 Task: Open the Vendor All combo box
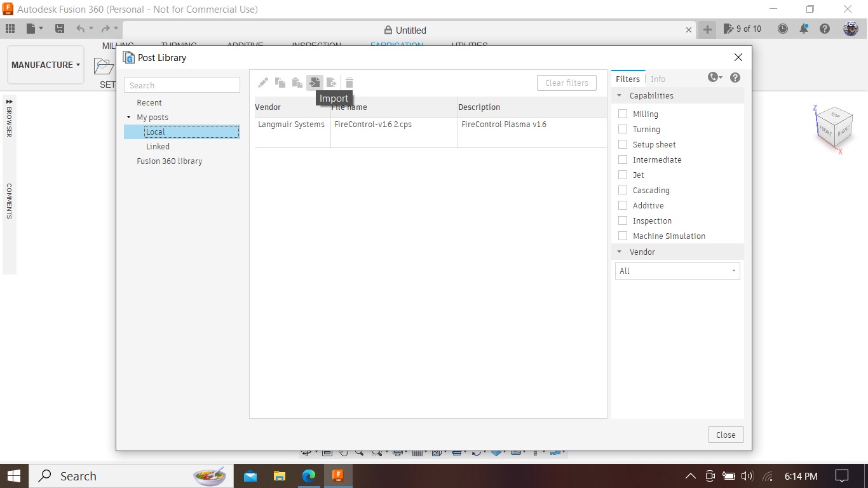click(677, 271)
